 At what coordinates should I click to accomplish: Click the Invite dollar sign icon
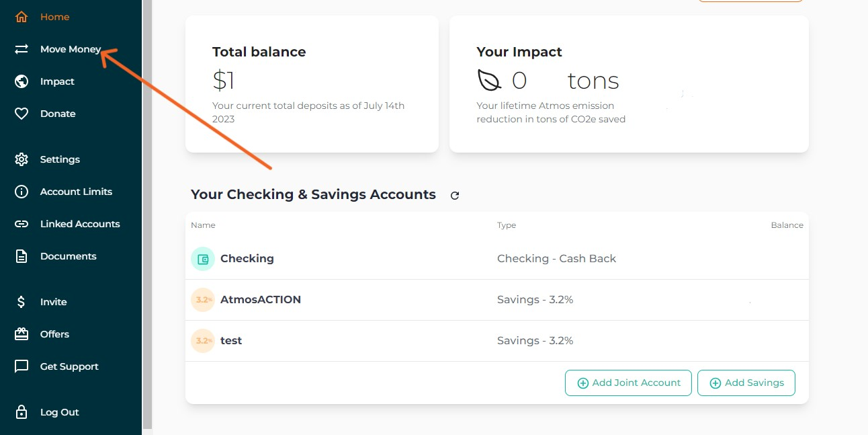(21, 301)
